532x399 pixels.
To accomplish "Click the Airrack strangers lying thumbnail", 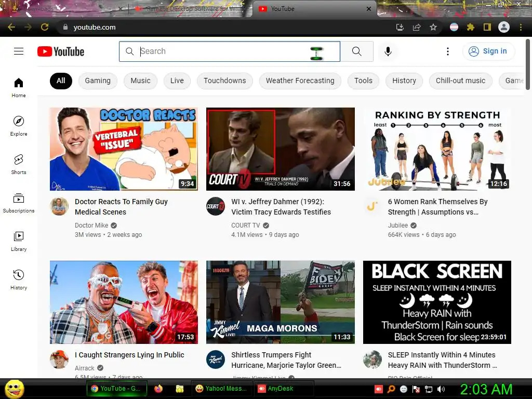I will [x=124, y=302].
